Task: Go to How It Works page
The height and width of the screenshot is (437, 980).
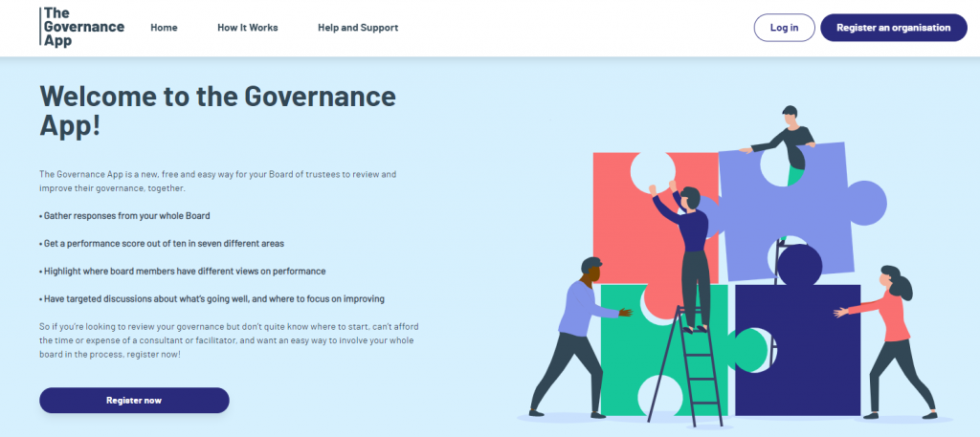Action: pos(248,28)
